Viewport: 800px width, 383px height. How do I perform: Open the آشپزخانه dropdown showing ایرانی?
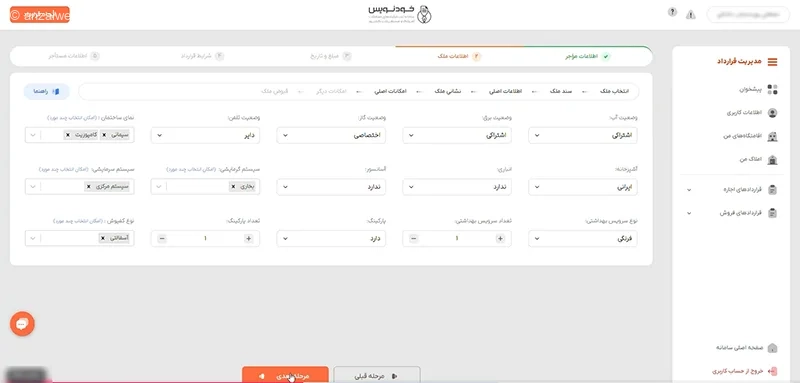(583, 187)
